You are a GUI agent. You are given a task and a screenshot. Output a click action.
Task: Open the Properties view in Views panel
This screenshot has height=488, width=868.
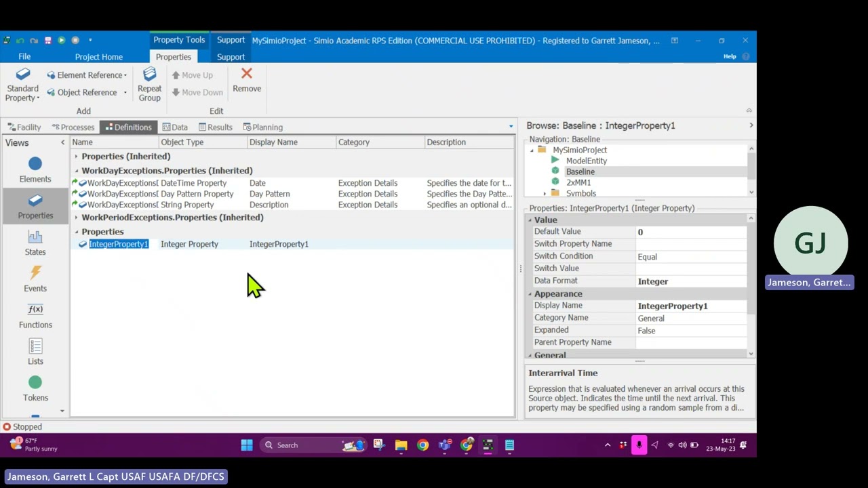click(35, 207)
